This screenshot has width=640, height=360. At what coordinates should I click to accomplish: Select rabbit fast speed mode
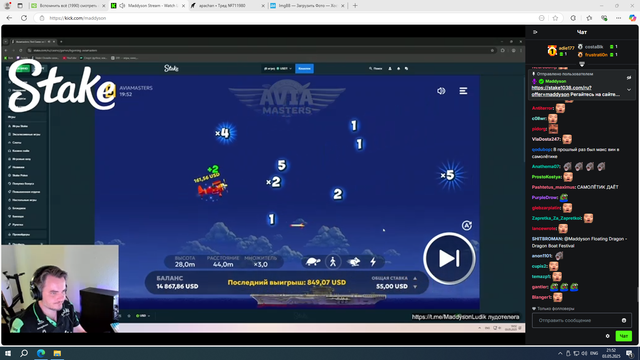(x=353, y=262)
